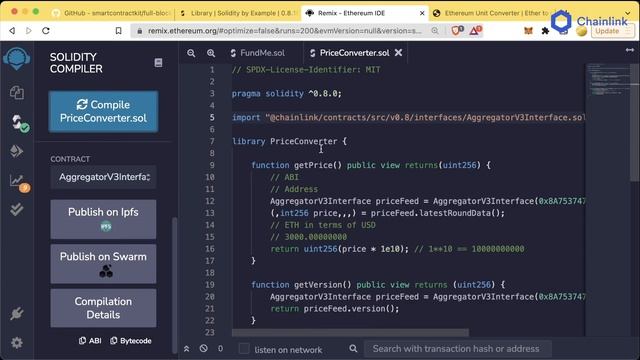Screen dimensions: 640x360
Task: Open the Plugin manager plug icon
Action: [x=17, y=313]
